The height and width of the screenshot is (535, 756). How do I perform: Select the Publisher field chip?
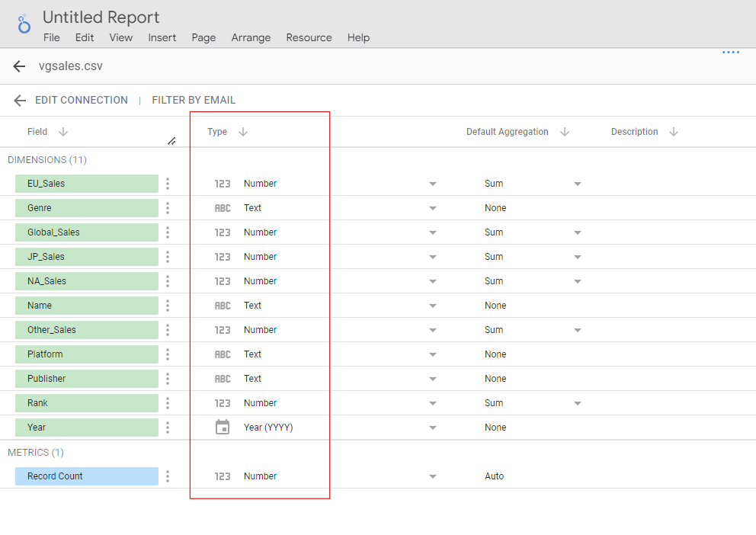coord(86,379)
